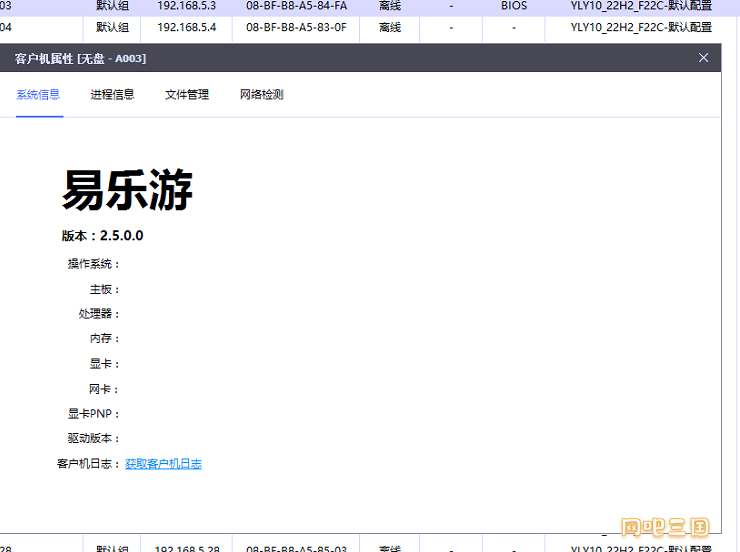The height and width of the screenshot is (552, 740).
Task: Click 默认组 in the 192.168.5.3 row
Action: click(x=112, y=6)
